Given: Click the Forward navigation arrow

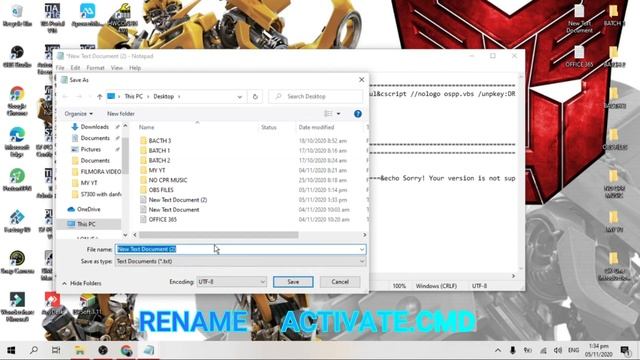Looking at the screenshot, I should (79, 97).
